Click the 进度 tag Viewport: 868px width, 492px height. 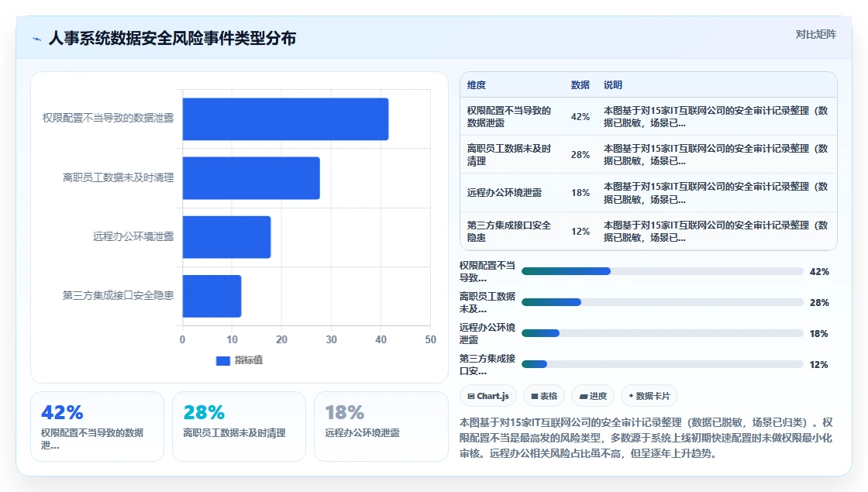click(x=593, y=396)
